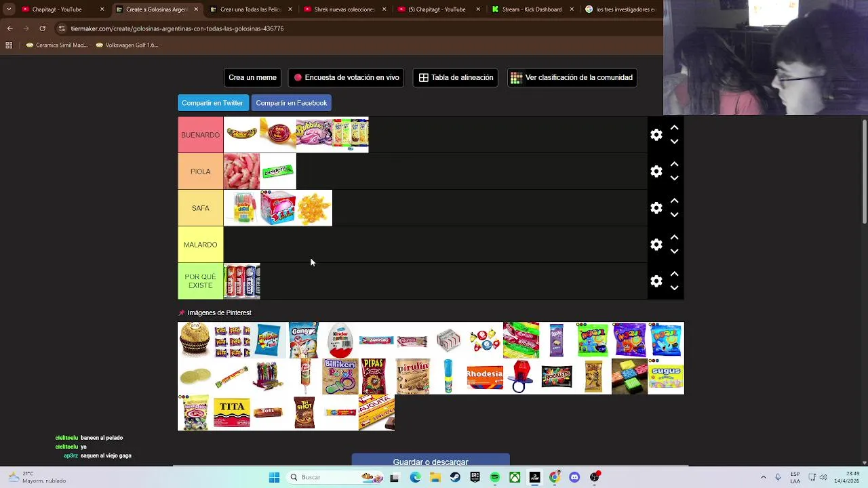Open Ceramica Simil Mad bookmark
Image resolution: width=868 pixels, height=488 pixels.
coord(57,45)
